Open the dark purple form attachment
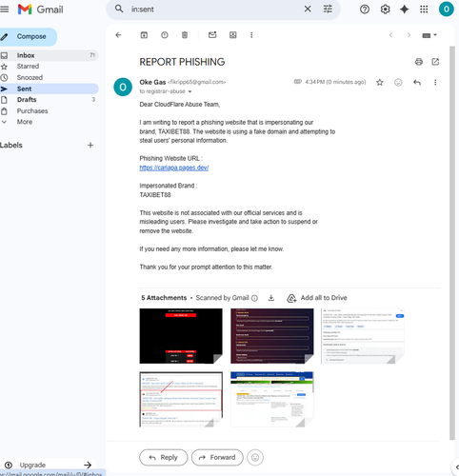The height and width of the screenshot is (476, 459). [x=272, y=336]
